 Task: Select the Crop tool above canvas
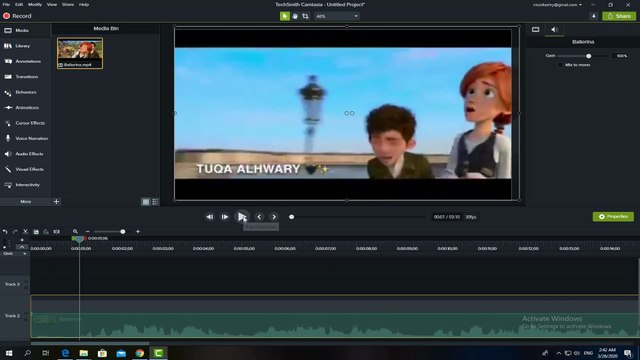305,16
